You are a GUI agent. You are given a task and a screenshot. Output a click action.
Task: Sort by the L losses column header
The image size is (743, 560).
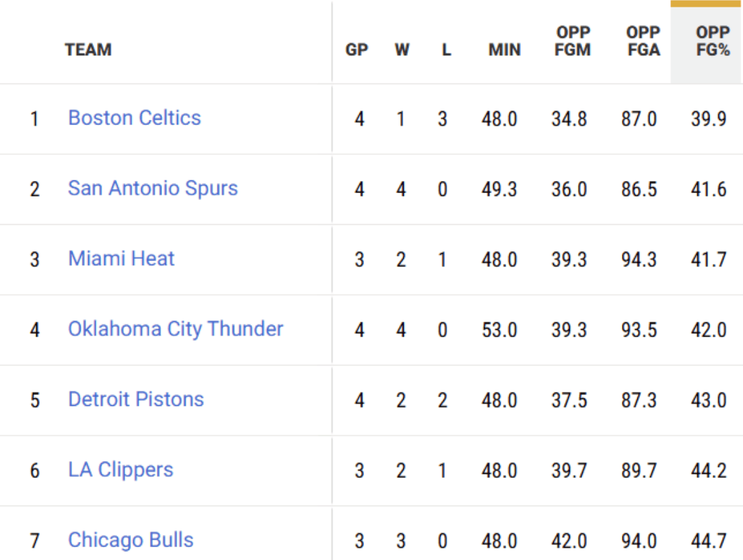446,50
